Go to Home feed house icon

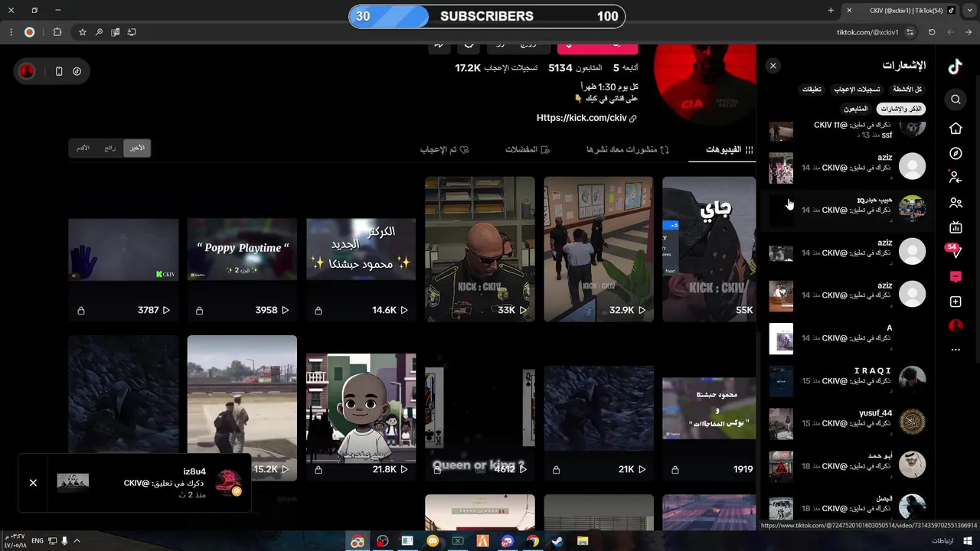tap(955, 129)
